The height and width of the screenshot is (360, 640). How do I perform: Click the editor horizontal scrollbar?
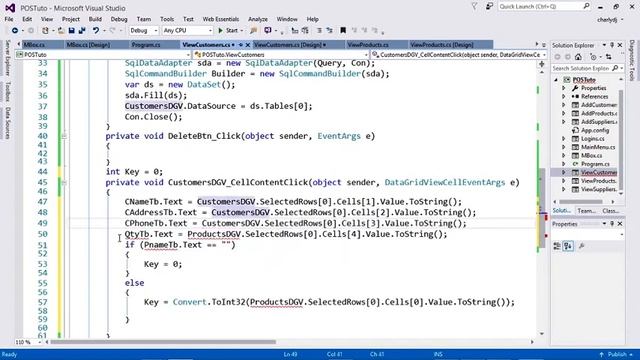click(x=163, y=342)
